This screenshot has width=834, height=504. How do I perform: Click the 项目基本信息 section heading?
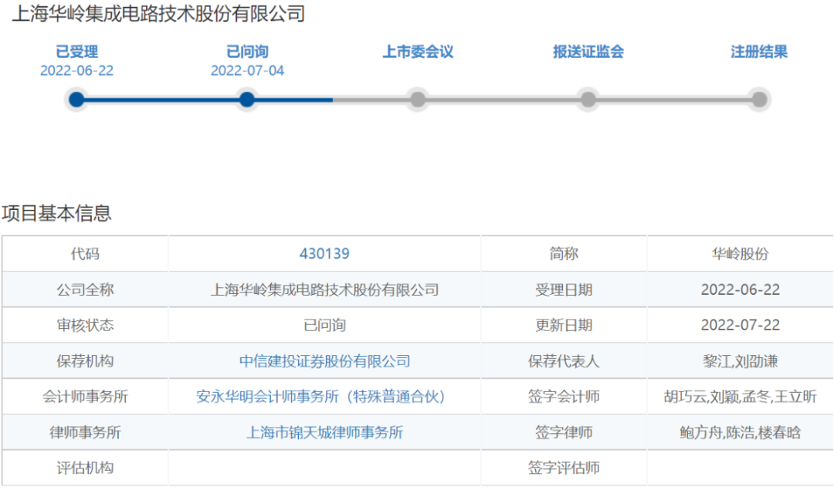point(56,213)
